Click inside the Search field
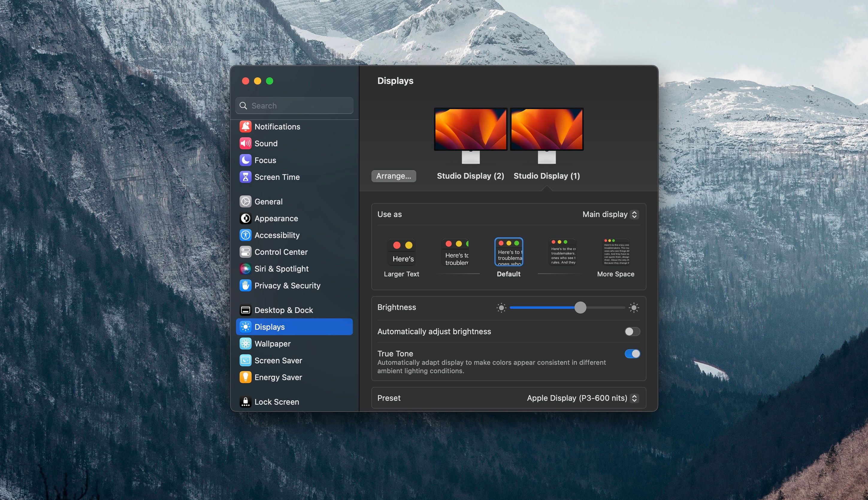868x500 pixels. [294, 106]
